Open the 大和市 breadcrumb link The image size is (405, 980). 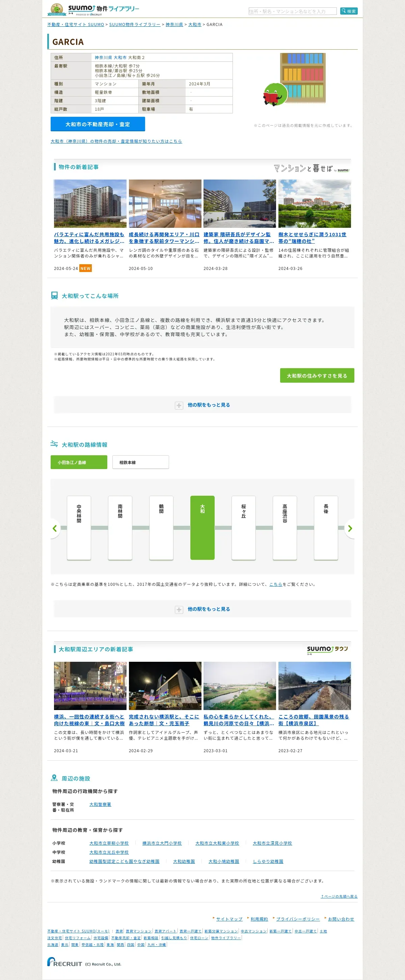pos(195,24)
